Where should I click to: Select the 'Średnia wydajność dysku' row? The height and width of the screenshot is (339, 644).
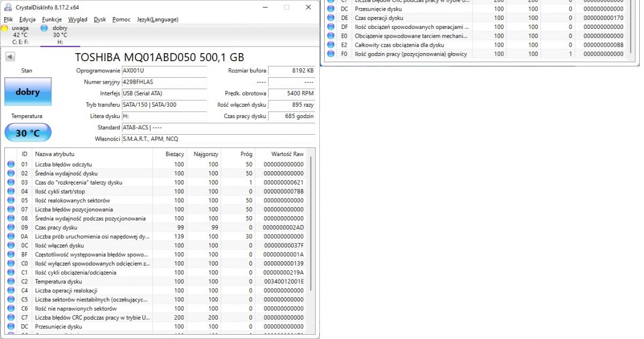156,173
